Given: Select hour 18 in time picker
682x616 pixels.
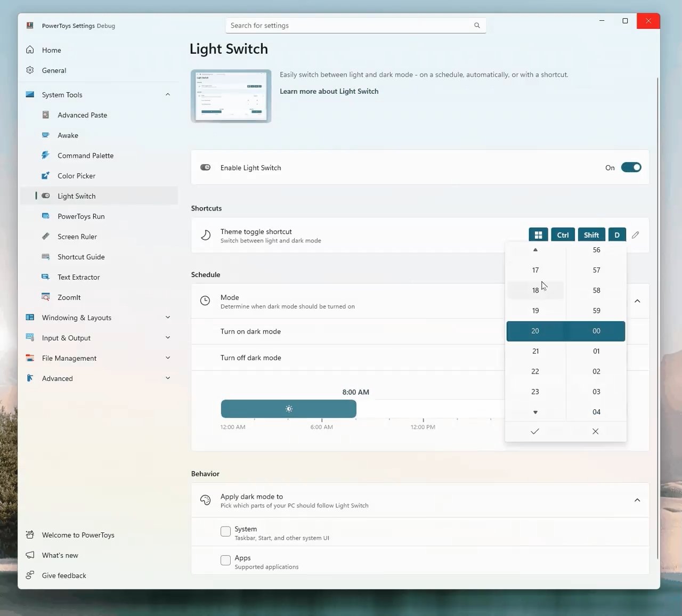Looking at the screenshot, I should (535, 290).
